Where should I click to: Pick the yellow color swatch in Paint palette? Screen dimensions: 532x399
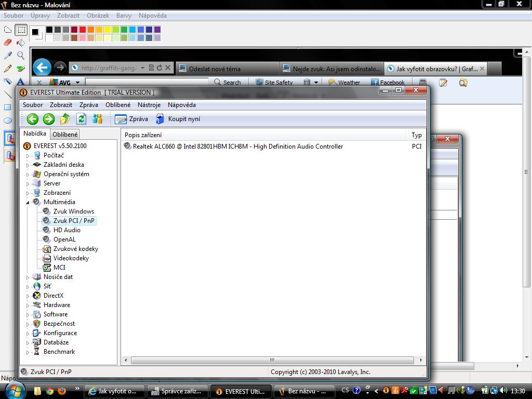coord(107,30)
